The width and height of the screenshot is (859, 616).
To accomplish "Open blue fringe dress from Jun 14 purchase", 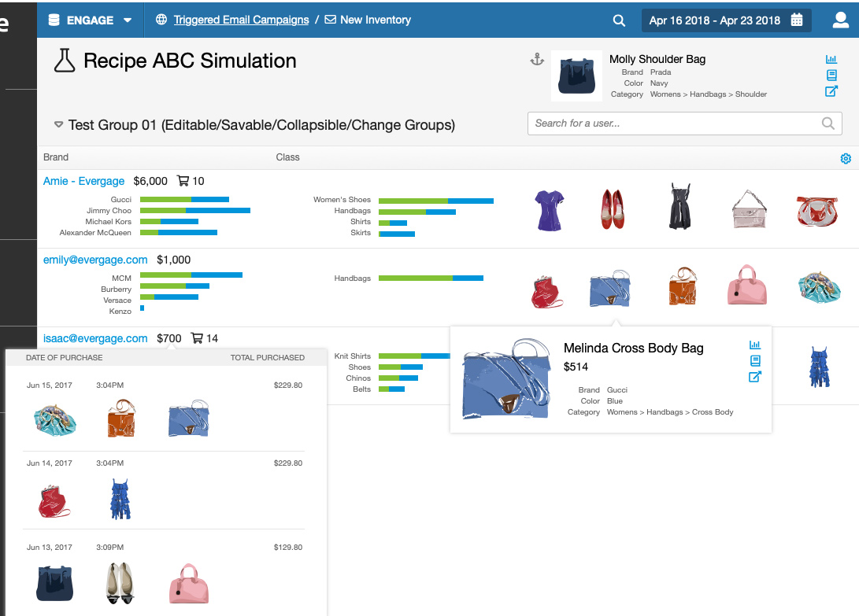I will (x=121, y=500).
